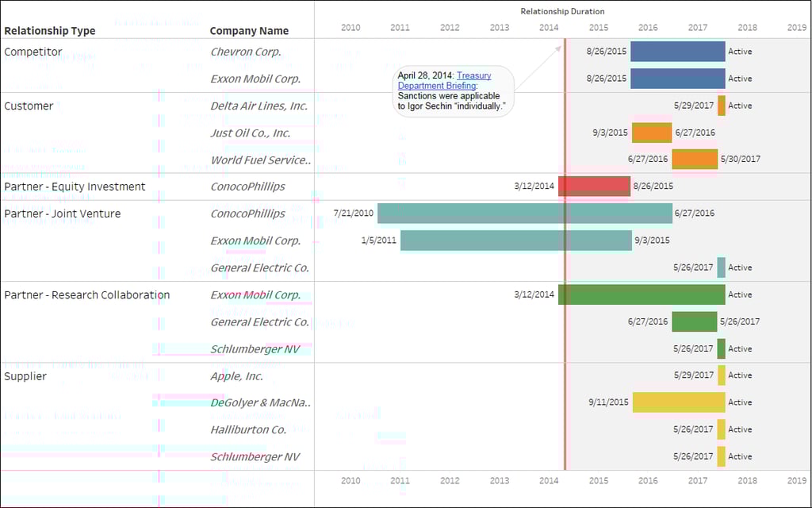
Task: Click the Halliburton Co. company name
Action: [x=248, y=429]
